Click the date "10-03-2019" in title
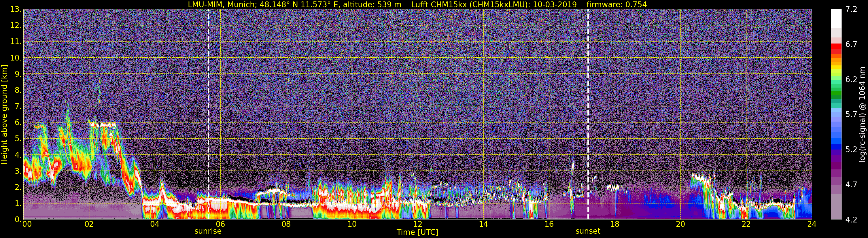 click(x=555, y=4)
